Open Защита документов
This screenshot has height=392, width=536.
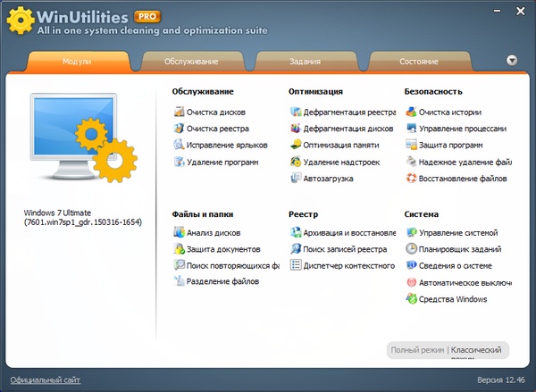[x=222, y=249]
